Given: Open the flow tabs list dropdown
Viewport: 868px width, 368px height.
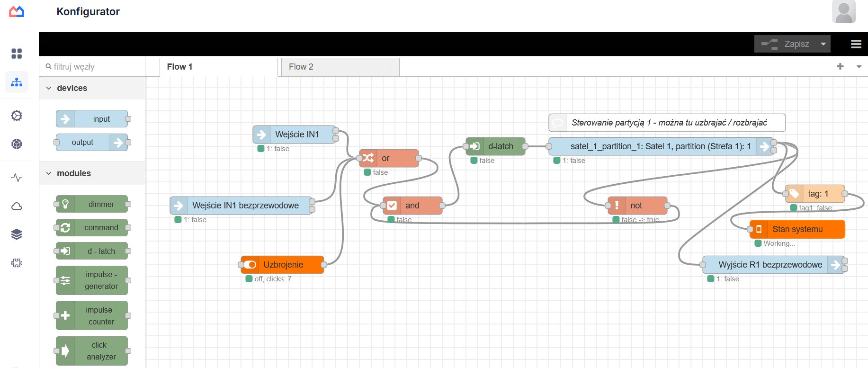Looking at the screenshot, I should click(859, 67).
